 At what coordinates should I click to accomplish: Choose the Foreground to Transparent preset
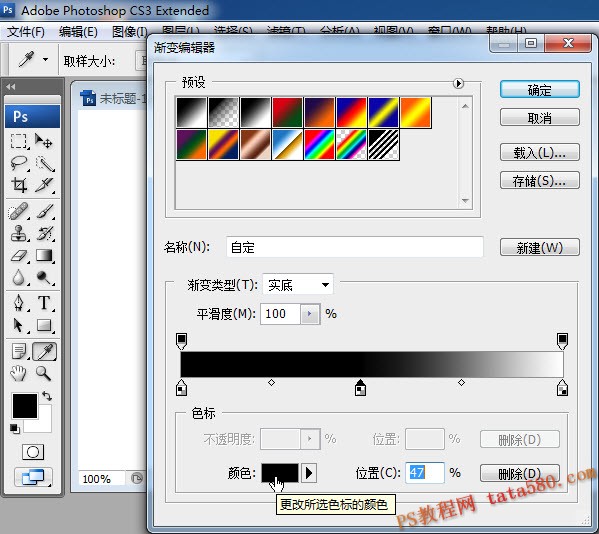tap(223, 112)
